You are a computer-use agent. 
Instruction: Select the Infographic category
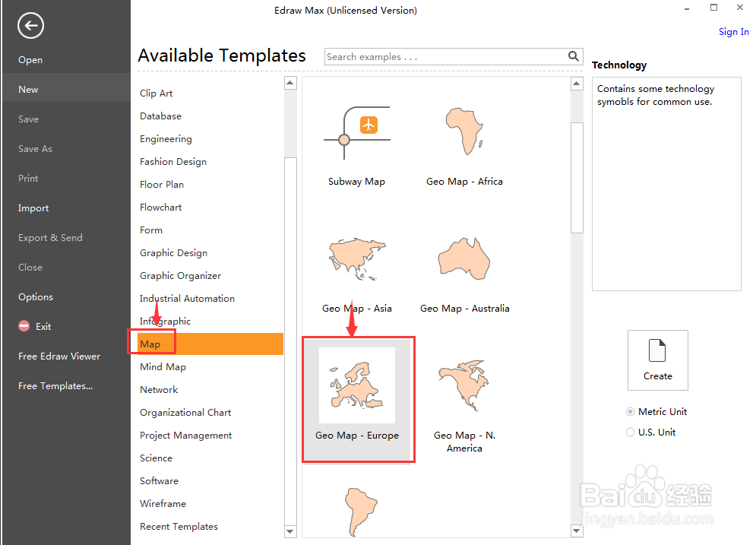pos(165,322)
